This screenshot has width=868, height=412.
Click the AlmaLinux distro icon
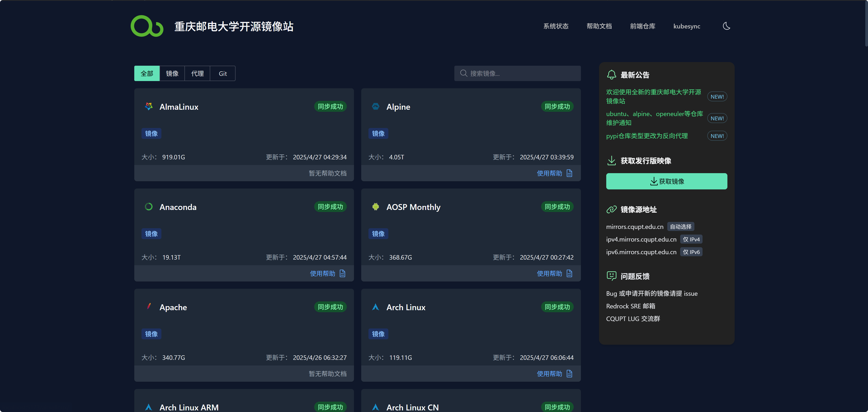click(149, 106)
